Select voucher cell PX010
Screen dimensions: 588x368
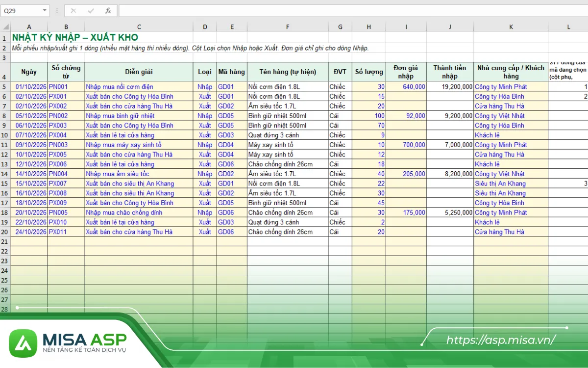point(66,222)
